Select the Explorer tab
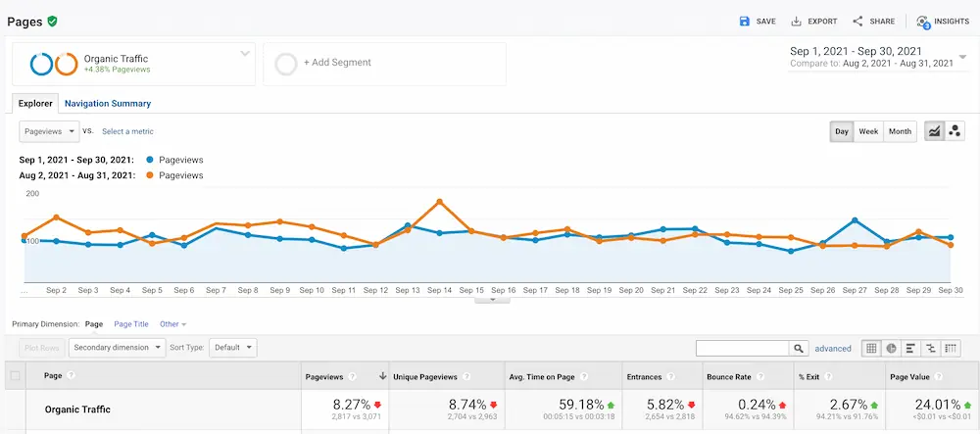This screenshot has height=434, width=980. click(35, 103)
